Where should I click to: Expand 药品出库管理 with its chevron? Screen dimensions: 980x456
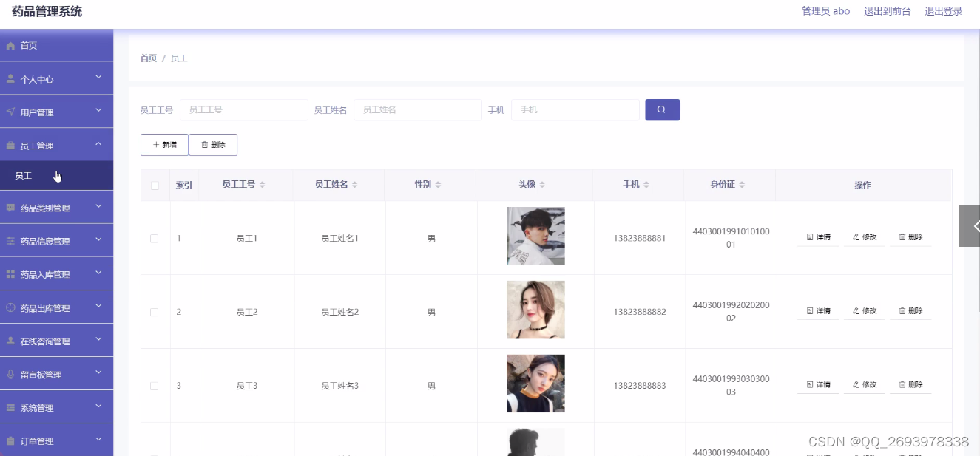[98, 306]
